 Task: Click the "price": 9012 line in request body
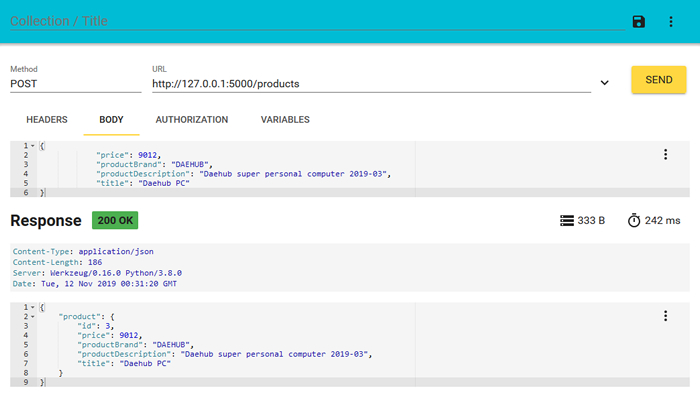(x=128, y=155)
